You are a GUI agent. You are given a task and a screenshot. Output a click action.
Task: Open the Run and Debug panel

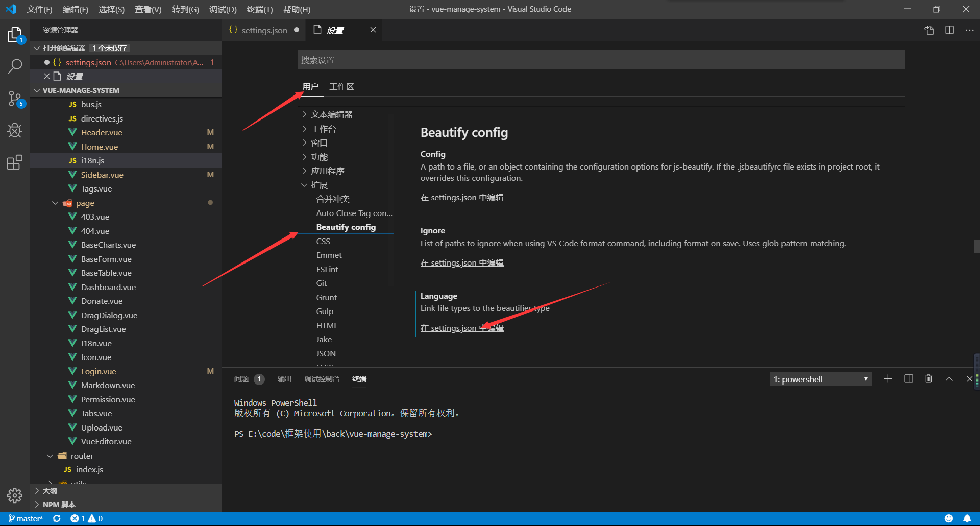point(15,130)
